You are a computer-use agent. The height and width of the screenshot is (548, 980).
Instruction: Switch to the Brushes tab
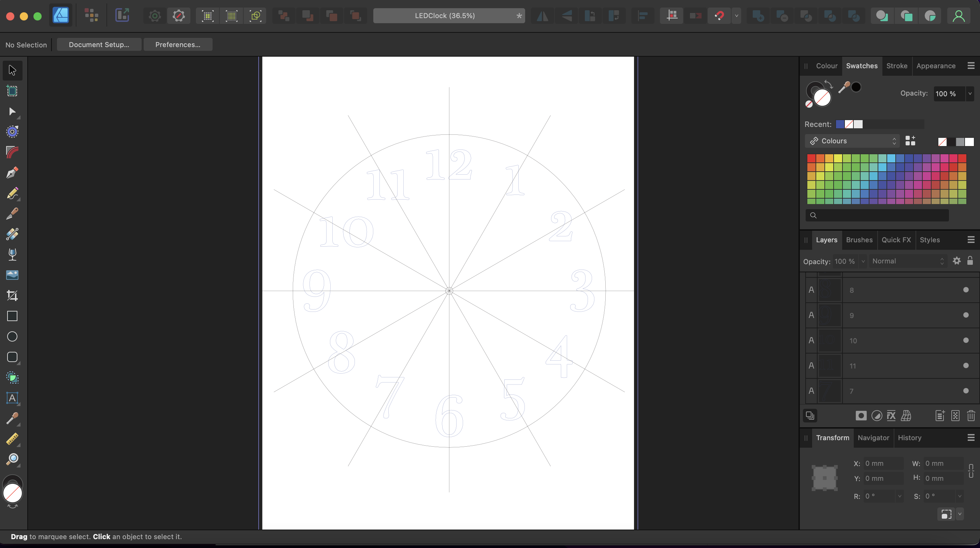[860, 240]
